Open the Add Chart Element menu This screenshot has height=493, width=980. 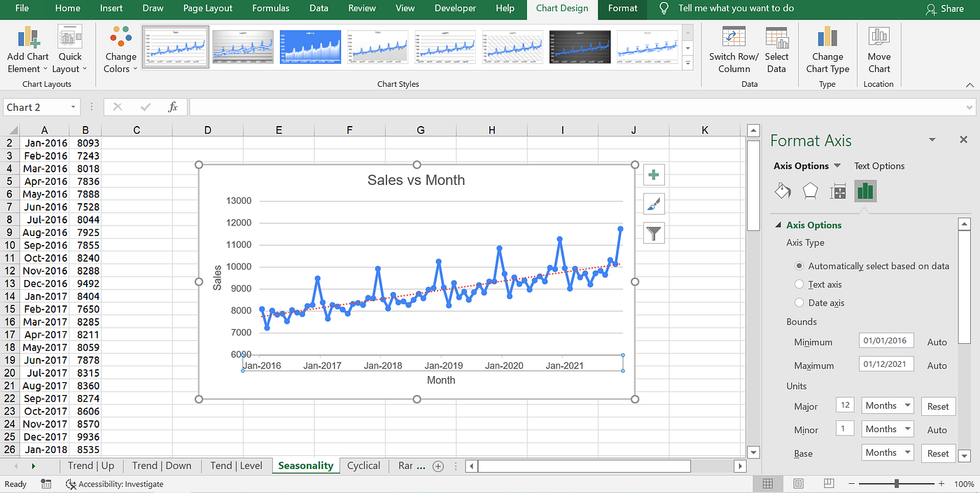tap(27, 49)
